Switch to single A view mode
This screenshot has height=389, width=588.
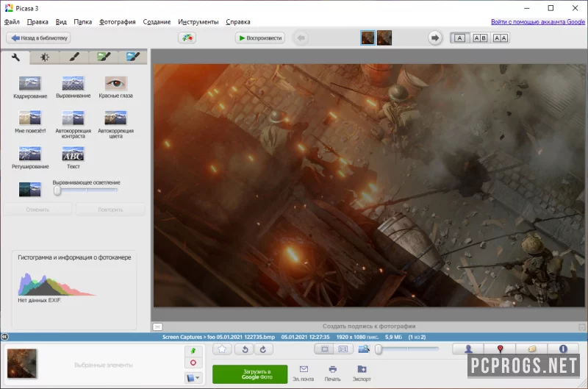point(459,38)
